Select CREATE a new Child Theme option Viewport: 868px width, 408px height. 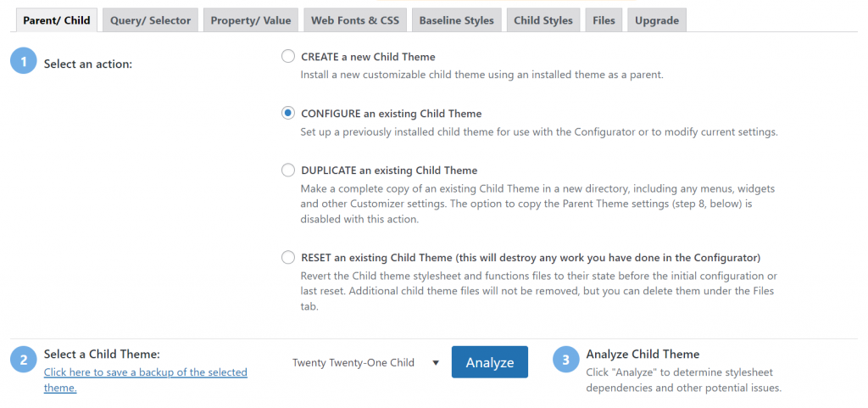pyautogui.click(x=288, y=57)
